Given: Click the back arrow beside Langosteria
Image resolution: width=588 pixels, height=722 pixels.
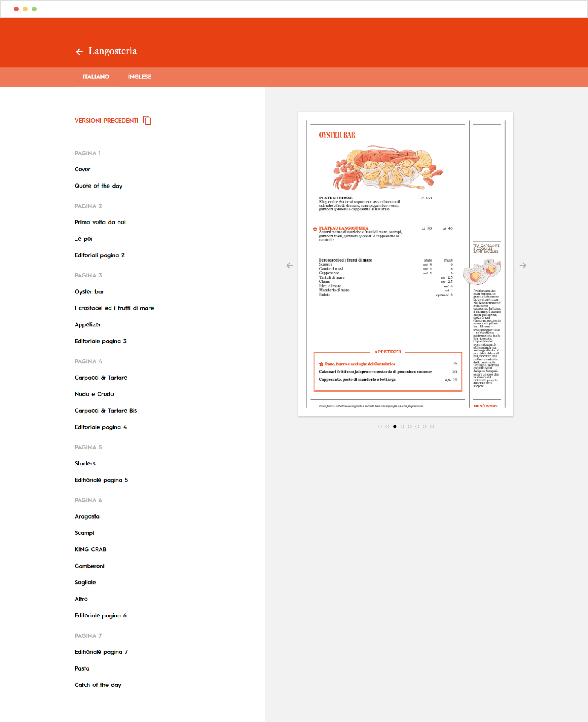Looking at the screenshot, I should (79, 51).
